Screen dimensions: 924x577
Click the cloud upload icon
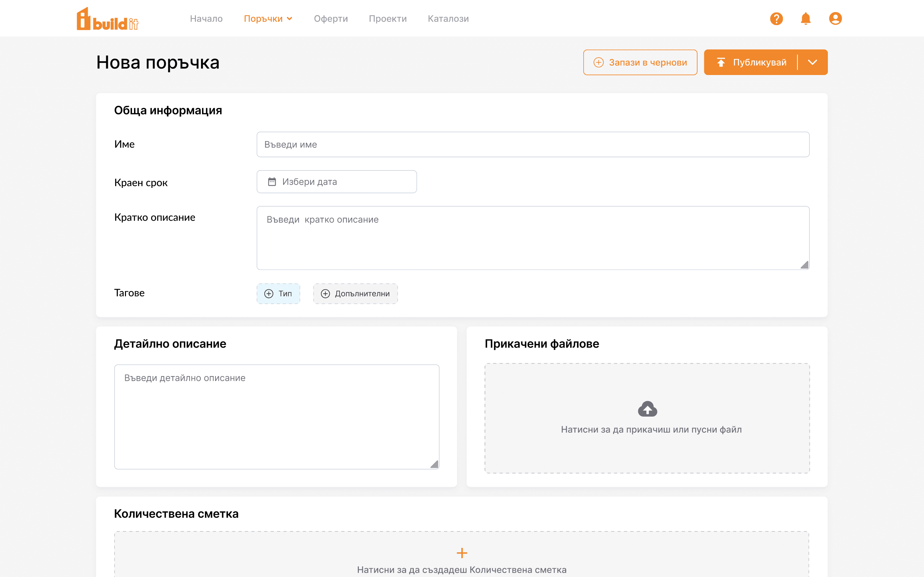click(x=647, y=409)
